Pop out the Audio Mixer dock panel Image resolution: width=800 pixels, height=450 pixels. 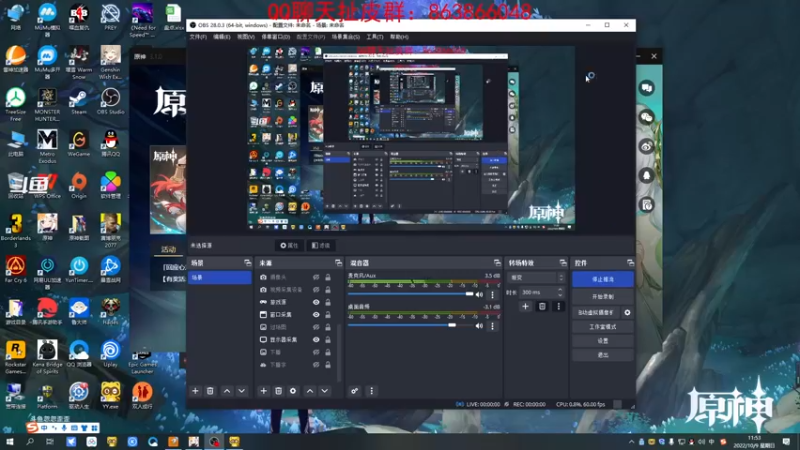pyautogui.click(x=497, y=263)
